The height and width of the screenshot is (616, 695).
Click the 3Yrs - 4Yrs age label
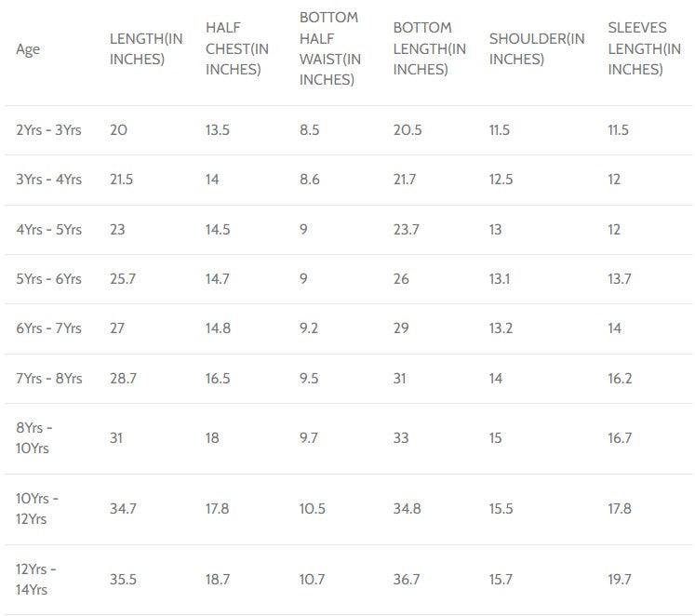[49, 180]
